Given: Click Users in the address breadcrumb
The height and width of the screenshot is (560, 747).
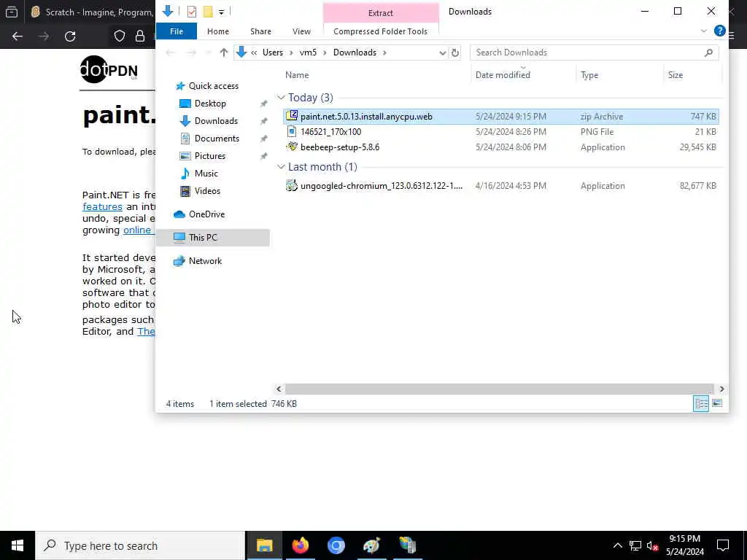Looking at the screenshot, I should tap(273, 52).
